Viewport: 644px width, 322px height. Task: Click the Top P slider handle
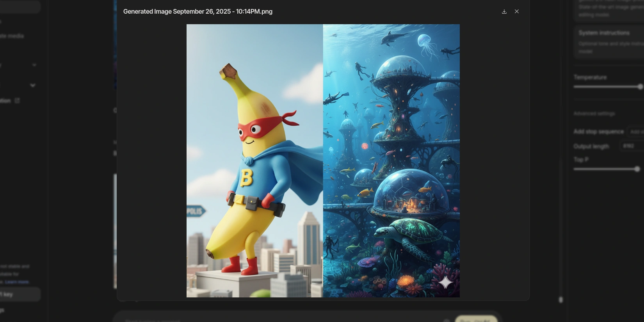[x=637, y=169]
